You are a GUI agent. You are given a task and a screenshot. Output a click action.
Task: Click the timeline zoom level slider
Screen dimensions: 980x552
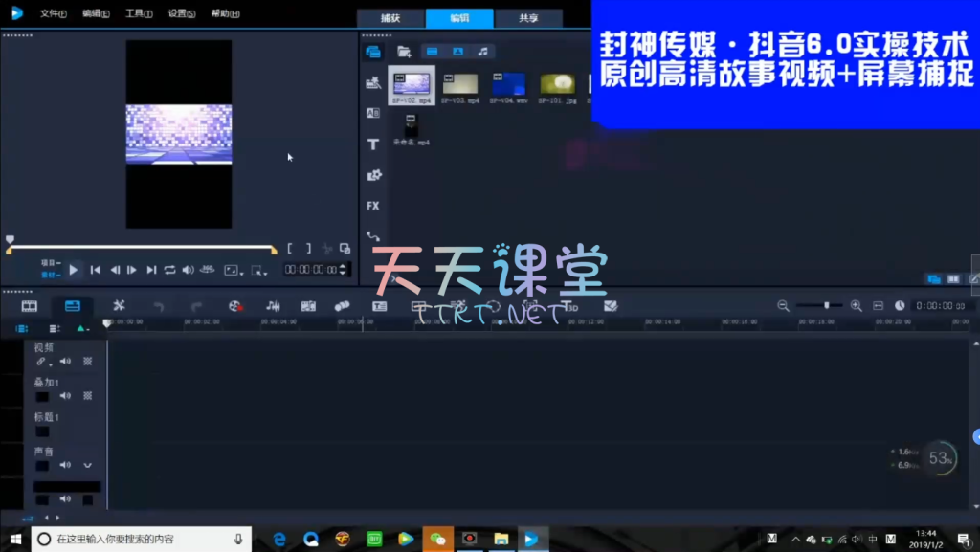coord(826,306)
